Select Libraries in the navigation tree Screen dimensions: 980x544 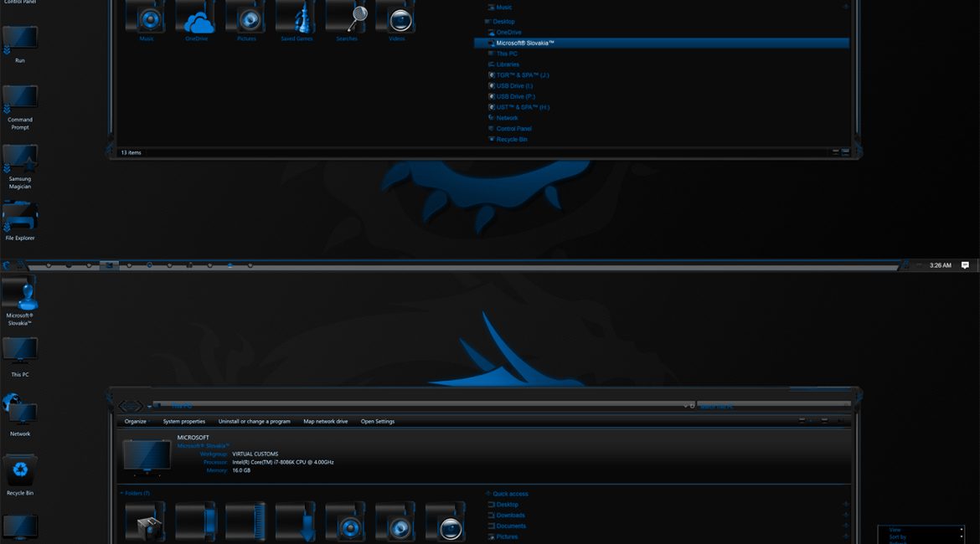507,64
